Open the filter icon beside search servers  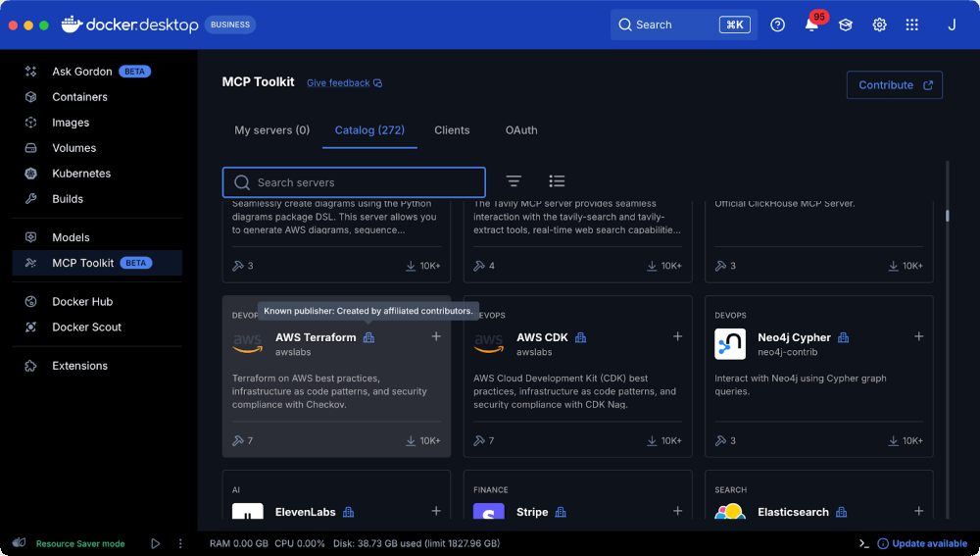[x=514, y=181]
